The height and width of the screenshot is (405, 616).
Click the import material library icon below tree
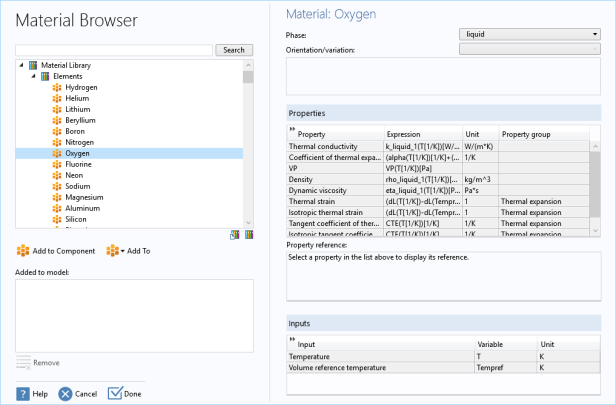pos(235,234)
